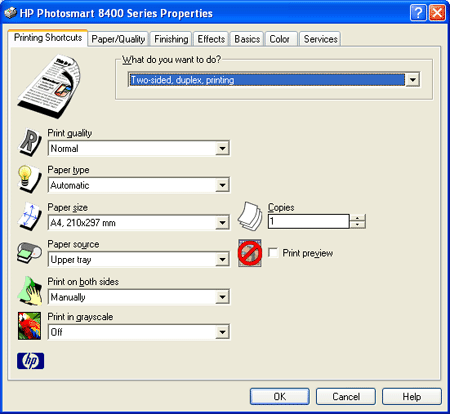
Task: Click the OK button
Action: [x=280, y=396]
